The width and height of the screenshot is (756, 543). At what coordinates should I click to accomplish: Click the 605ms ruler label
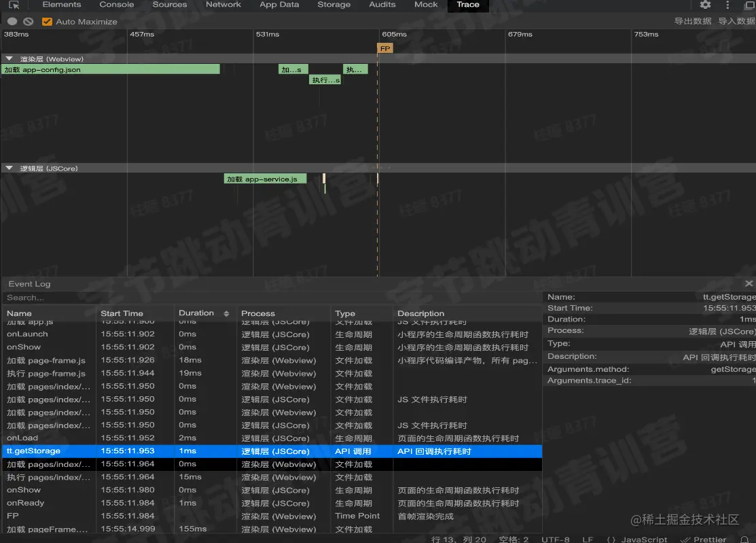(x=395, y=34)
